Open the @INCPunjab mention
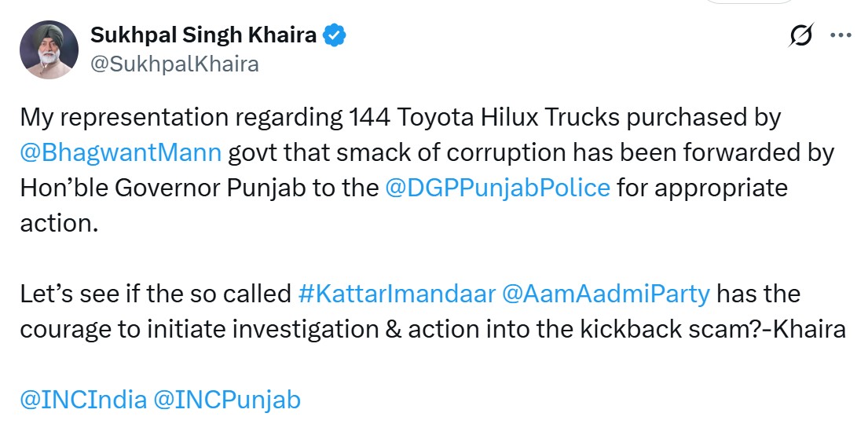This screenshot has height=424, width=868. pyautogui.click(x=227, y=400)
